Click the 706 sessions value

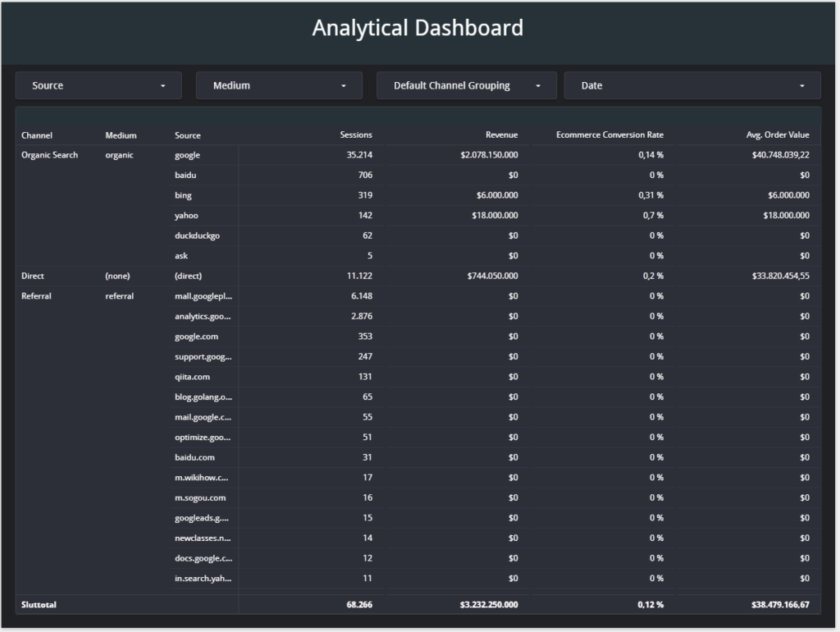click(x=365, y=175)
